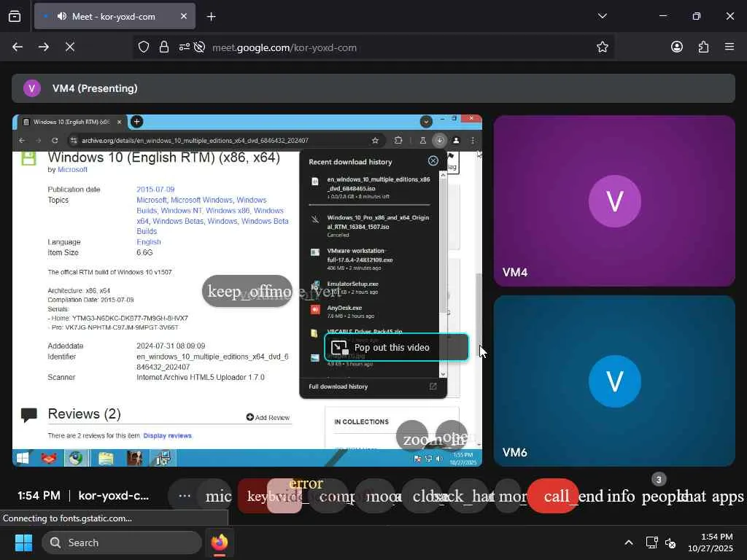Show hidden icons chevron in system tray

pyautogui.click(x=629, y=542)
